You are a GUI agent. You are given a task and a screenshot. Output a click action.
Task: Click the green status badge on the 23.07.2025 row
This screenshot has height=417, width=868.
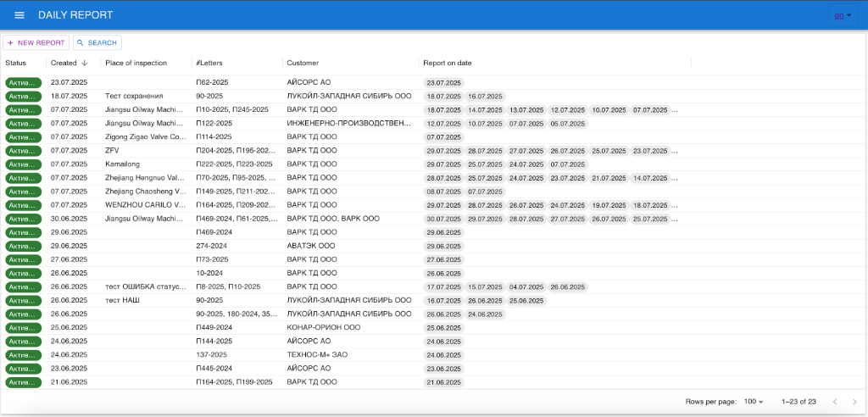[x=23, y=83]
